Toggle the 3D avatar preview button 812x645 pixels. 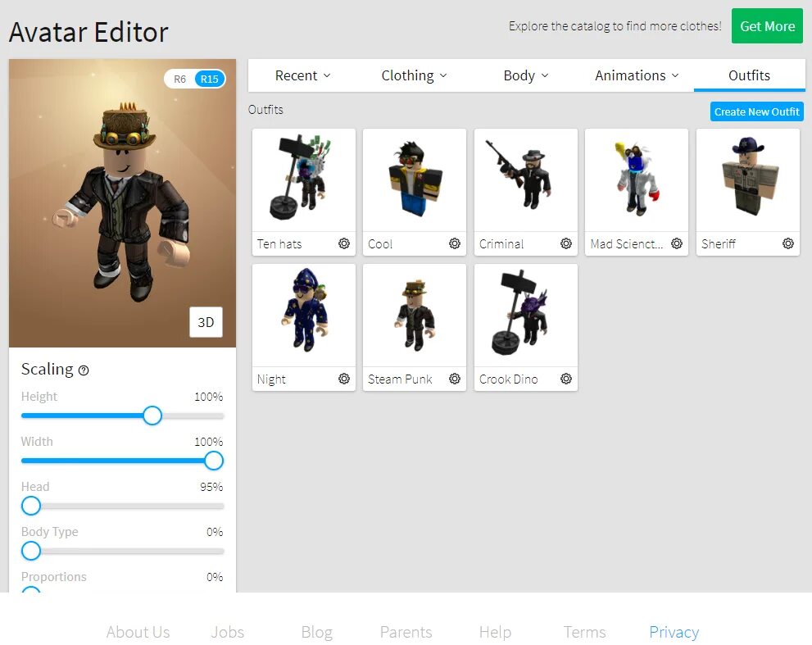tap(206, 322)
